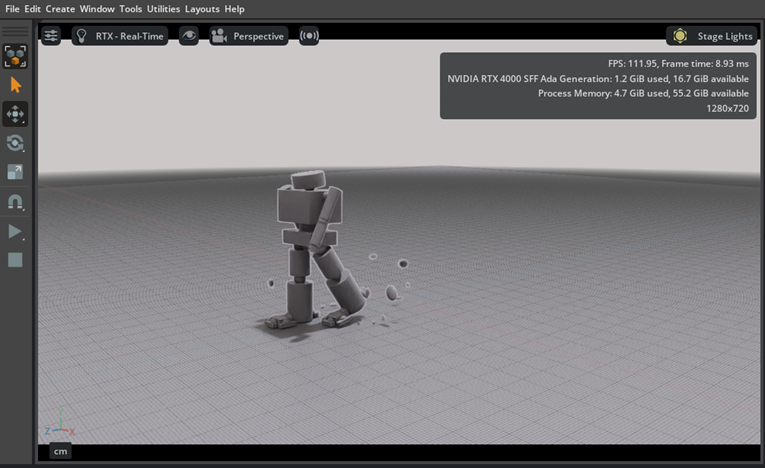Toggle the eye visibility menu in viewport

coord(188,36)
